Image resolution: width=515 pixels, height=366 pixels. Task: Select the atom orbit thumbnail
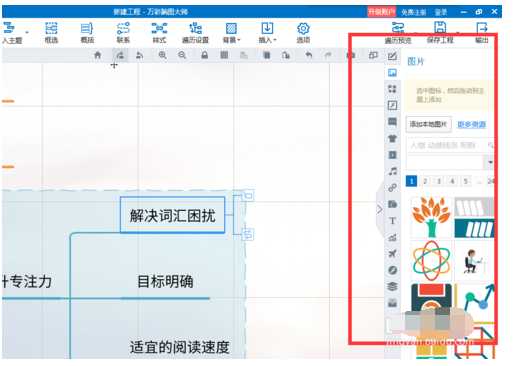click(431, 261)
